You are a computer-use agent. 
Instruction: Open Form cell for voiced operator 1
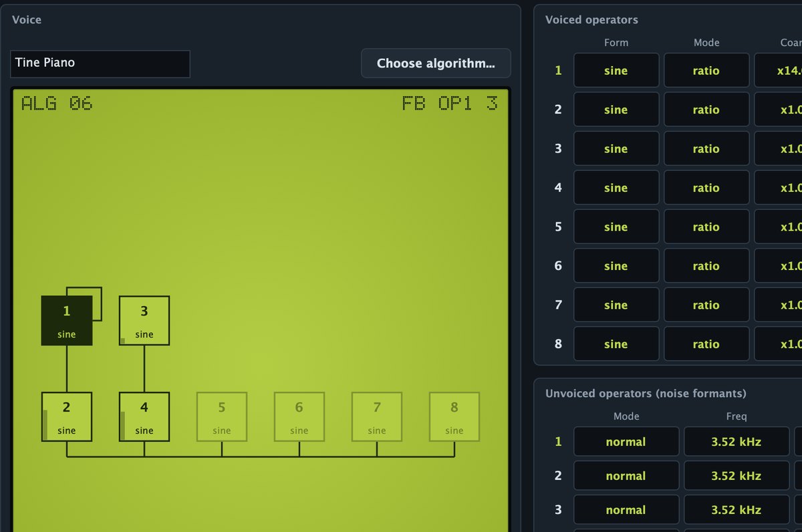(x=616, y=70)
